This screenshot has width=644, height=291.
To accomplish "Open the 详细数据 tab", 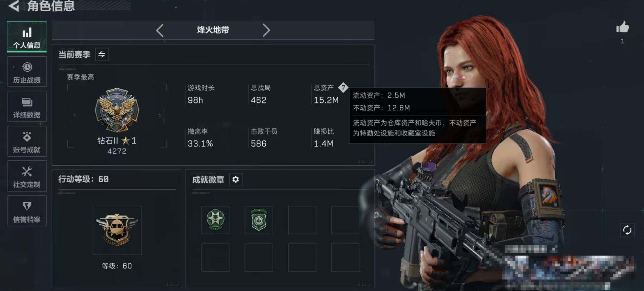I will 27,106.
